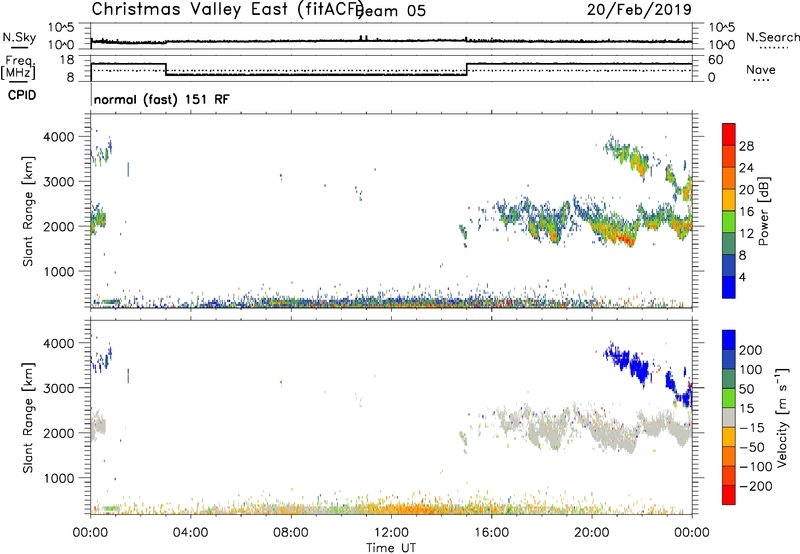Click the 'Nave' legend label
Screen dimensions: 800x554
tap(761, 69)
